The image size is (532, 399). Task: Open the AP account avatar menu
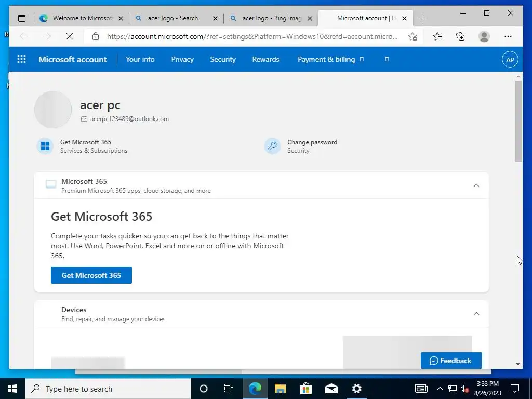coord(510,60)
